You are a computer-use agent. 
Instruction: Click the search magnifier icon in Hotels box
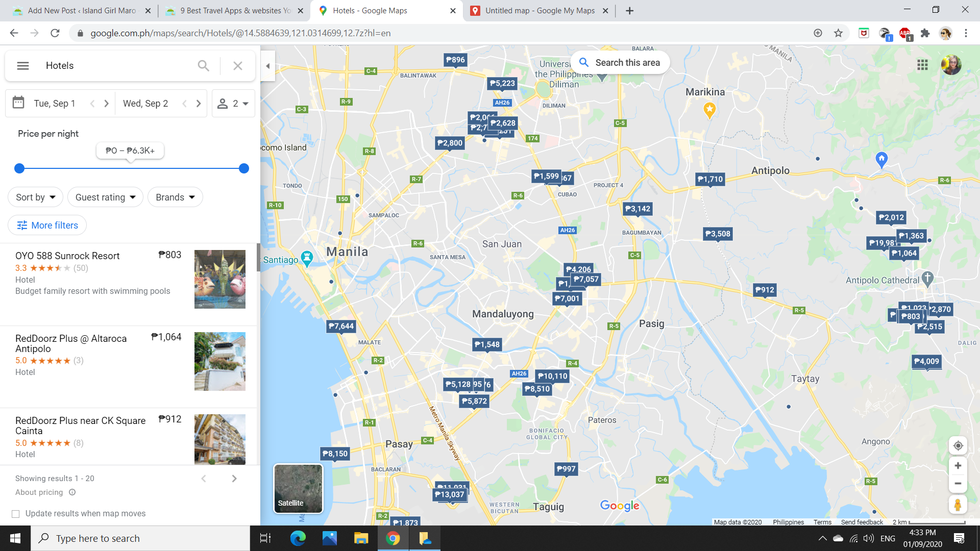click(203, 66)
